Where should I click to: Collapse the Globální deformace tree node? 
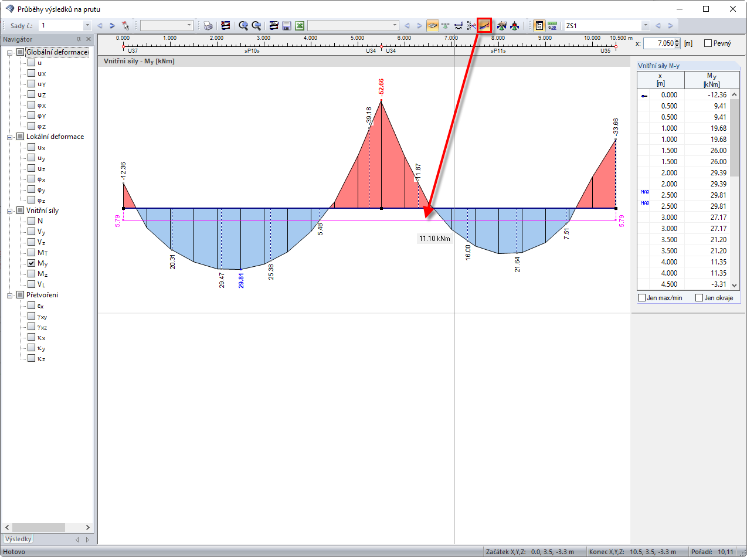10,52
